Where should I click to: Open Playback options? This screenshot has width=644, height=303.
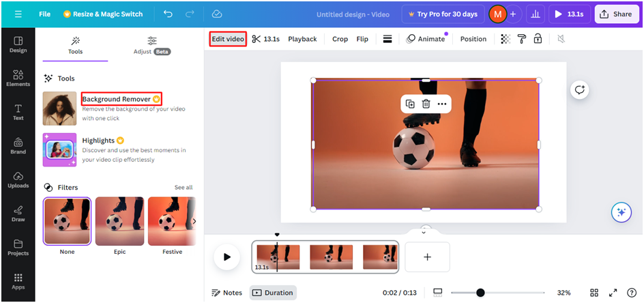coord(302,39)
